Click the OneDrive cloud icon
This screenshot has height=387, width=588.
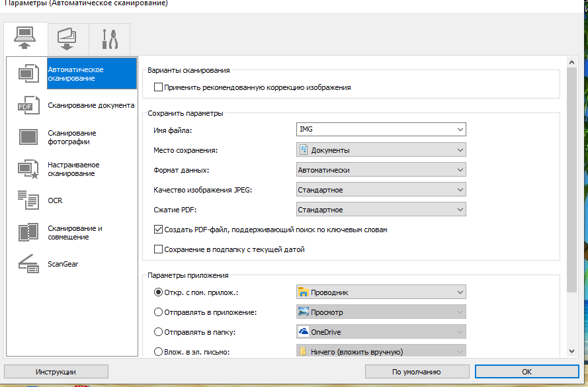click(x=303, y=331)
